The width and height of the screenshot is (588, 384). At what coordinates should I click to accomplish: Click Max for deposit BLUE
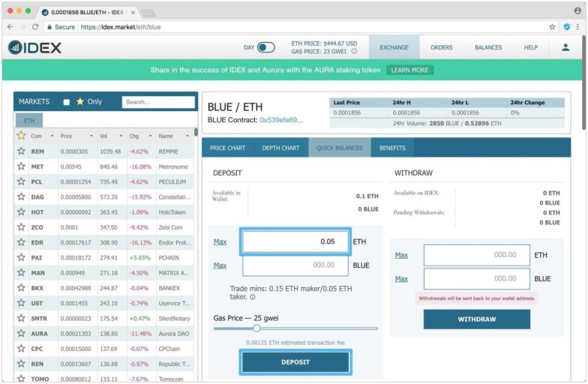pos(220,265)
